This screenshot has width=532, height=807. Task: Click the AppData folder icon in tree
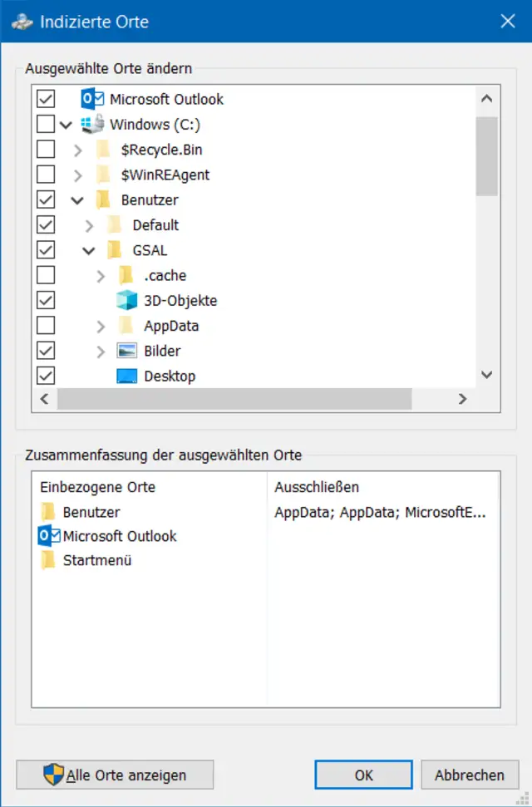(126, 326)
